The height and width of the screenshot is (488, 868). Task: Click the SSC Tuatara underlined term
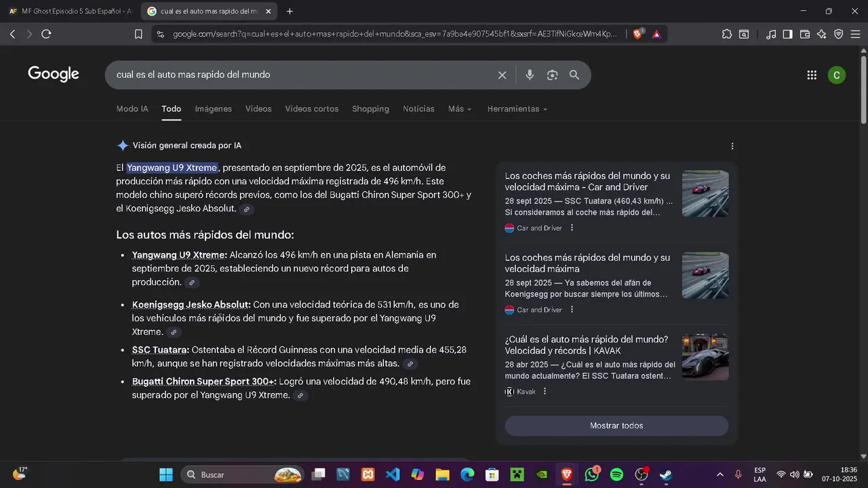pyautogui.click(x=160, y=350)
